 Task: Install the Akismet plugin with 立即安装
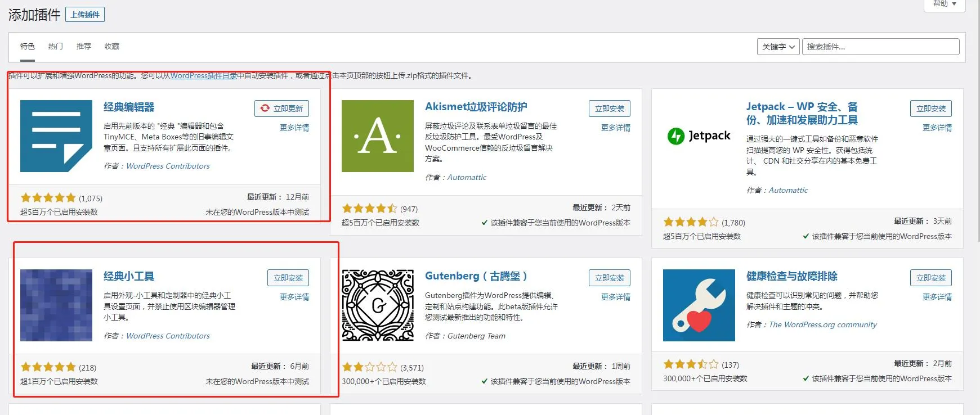pos(609,109)
